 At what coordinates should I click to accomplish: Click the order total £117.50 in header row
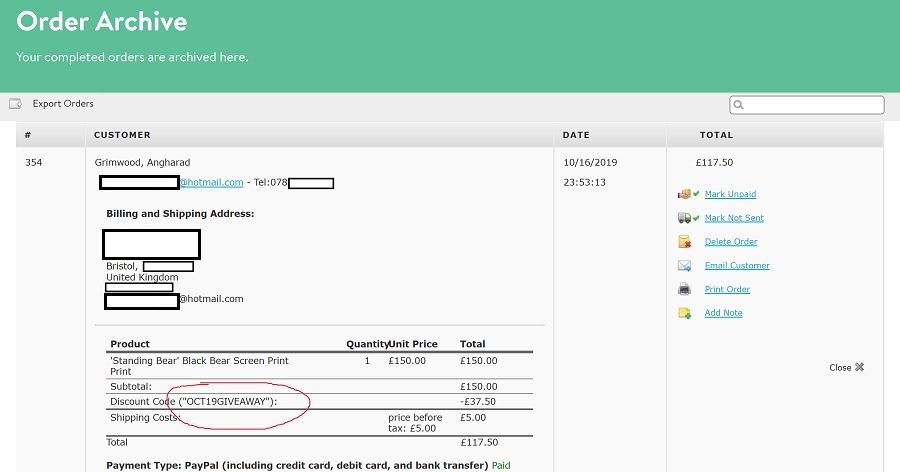(714, 163)
